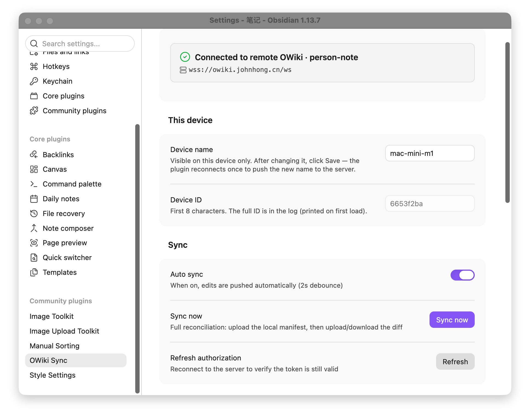
Task: Open the Image Toolkit plugin settings
Action: (x=76, y=316)
